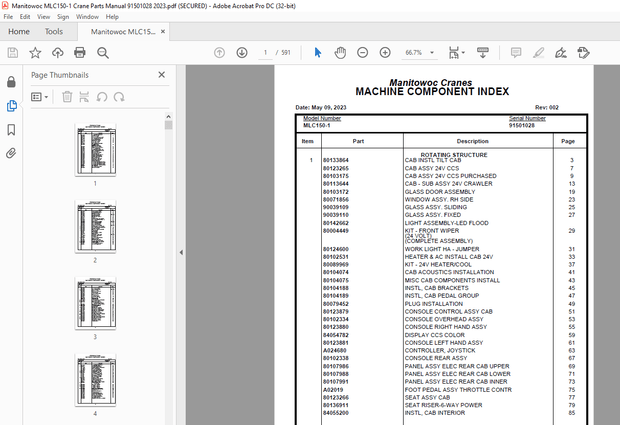
Task: Click 'CAB ASSY 24V CCS' description
Action: click(x=432, y=168)
